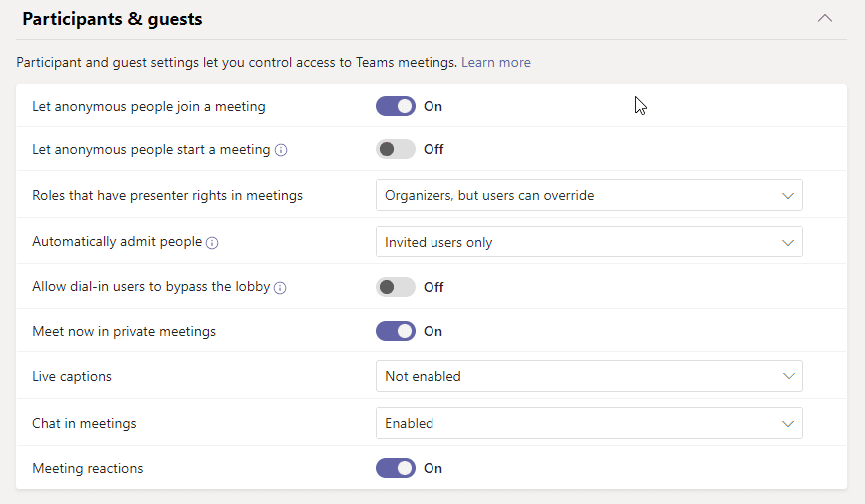This screenshot has height=504, width=865.
Task: Click Roles that have presenter rights label
Action: click(167, 196)
